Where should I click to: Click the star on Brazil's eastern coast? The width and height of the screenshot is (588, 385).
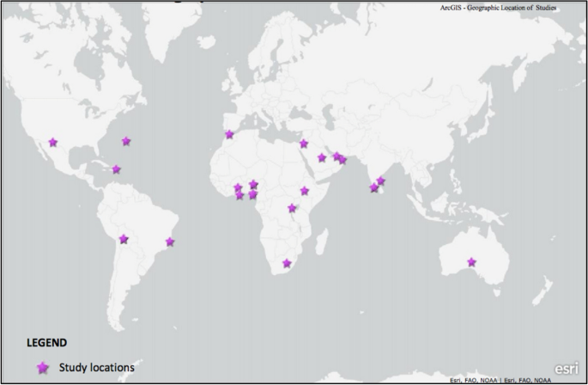click(x=170, y=241)
